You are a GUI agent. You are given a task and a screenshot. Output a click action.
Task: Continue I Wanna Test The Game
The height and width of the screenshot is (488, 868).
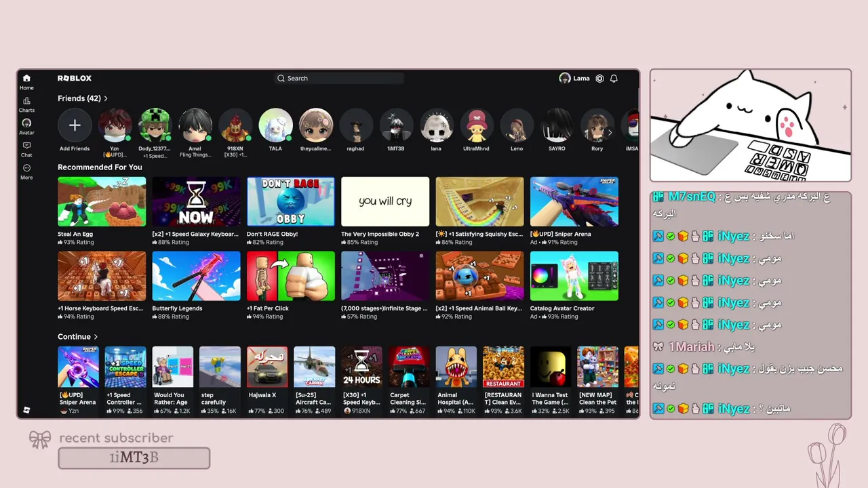(551, 367)
